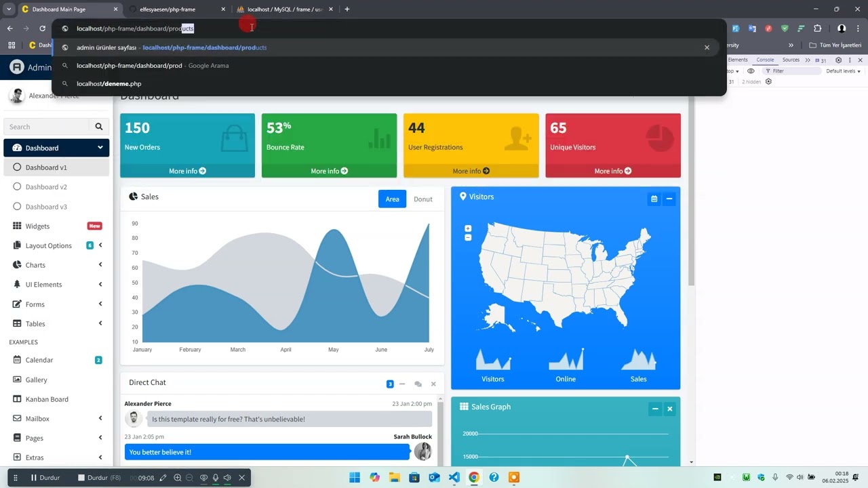Open Gallery in the sidebar
868x488 pixels.
(x=56, y=380)
